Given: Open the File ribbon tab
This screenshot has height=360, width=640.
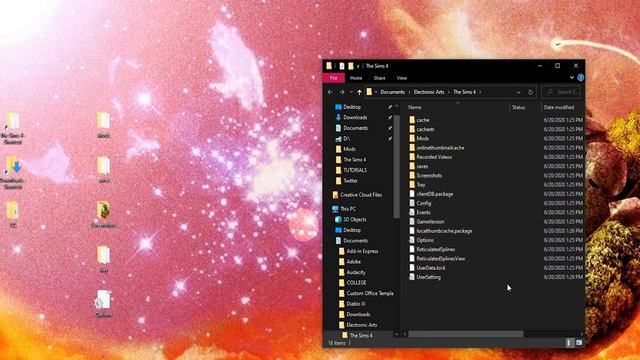Looking at the screenshot, I should (x=333, y=78).
